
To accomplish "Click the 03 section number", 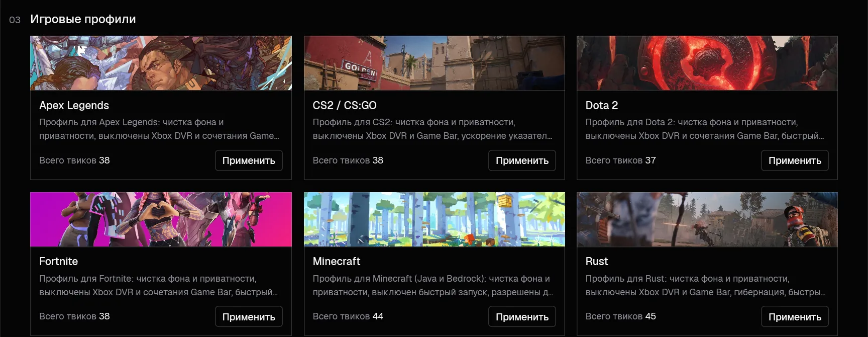I will (x=15, y=20).
